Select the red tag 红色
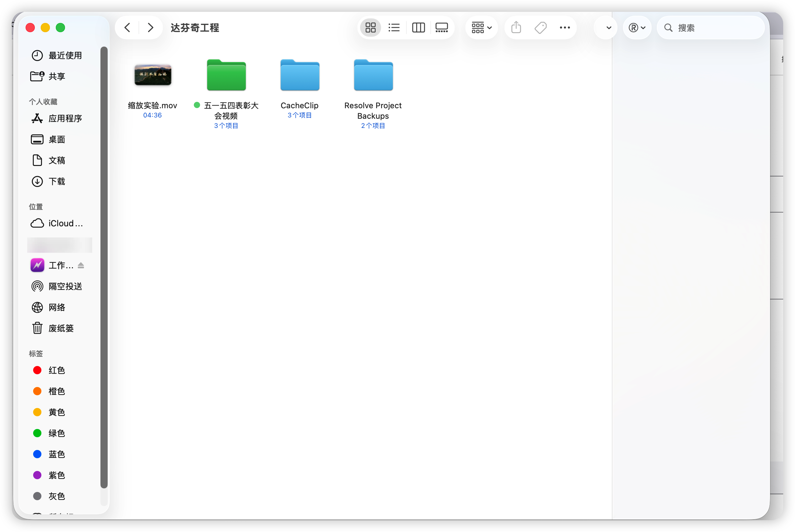The height and width of the screenshot is (532, 795). (56, 370)
